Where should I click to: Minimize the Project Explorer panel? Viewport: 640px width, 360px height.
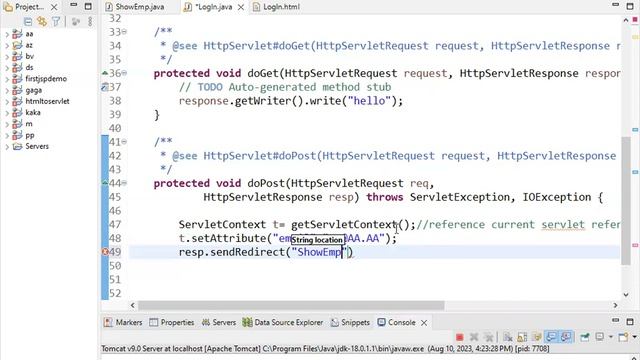(x=73, y=6)
